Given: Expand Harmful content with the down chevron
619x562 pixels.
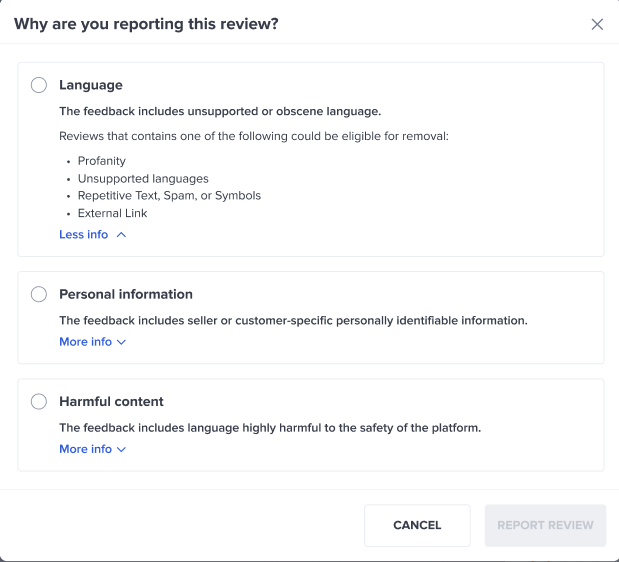Looking at the screenshot, I should click(122, 449).
